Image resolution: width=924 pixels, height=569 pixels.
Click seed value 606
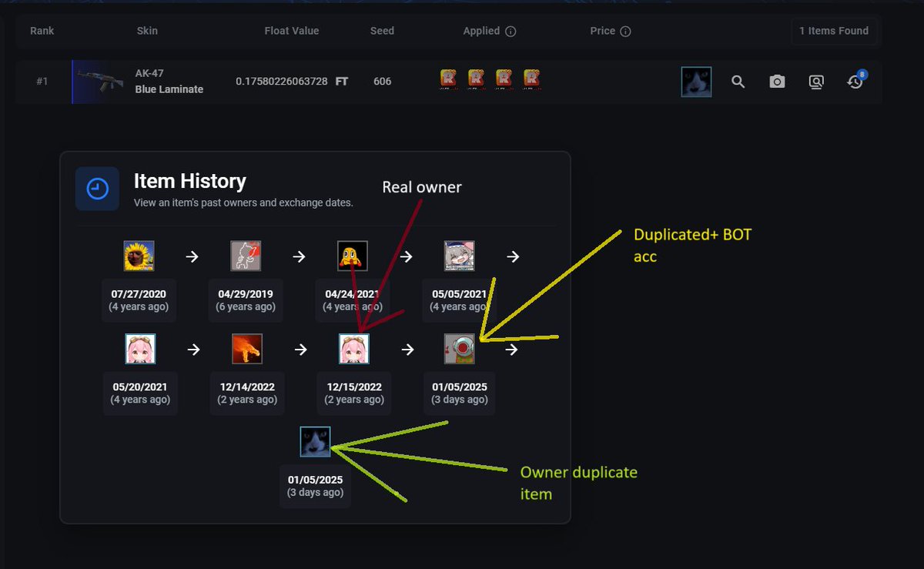[x=383, y=81]
